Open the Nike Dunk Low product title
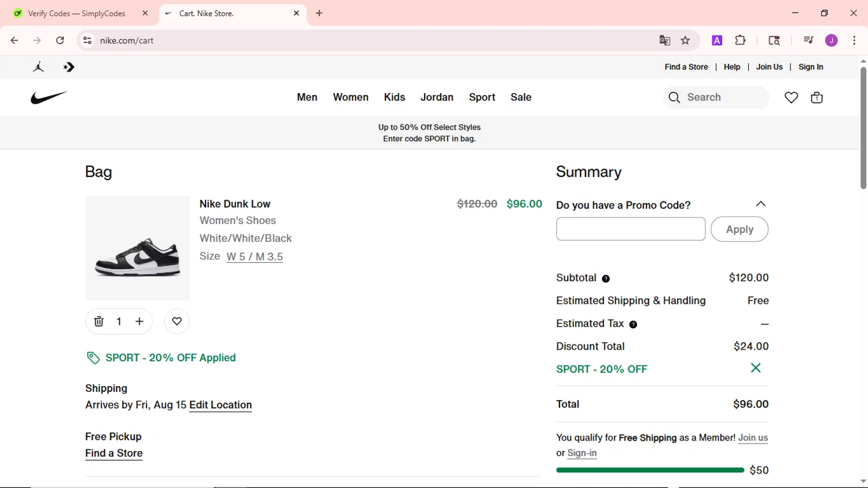The width and height of the screenshot is (868, 488). click(235, 204)
